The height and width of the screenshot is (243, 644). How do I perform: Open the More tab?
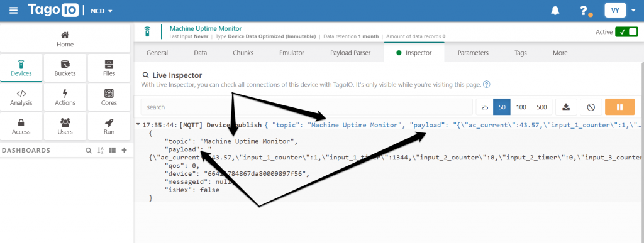(x=560, y=53)
